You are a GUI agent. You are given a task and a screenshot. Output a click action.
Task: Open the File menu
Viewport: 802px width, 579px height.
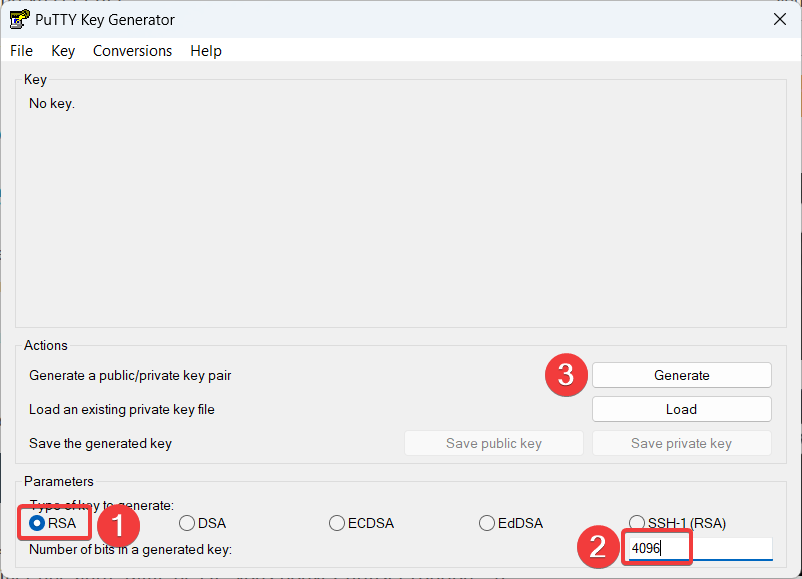coord(21,51)
